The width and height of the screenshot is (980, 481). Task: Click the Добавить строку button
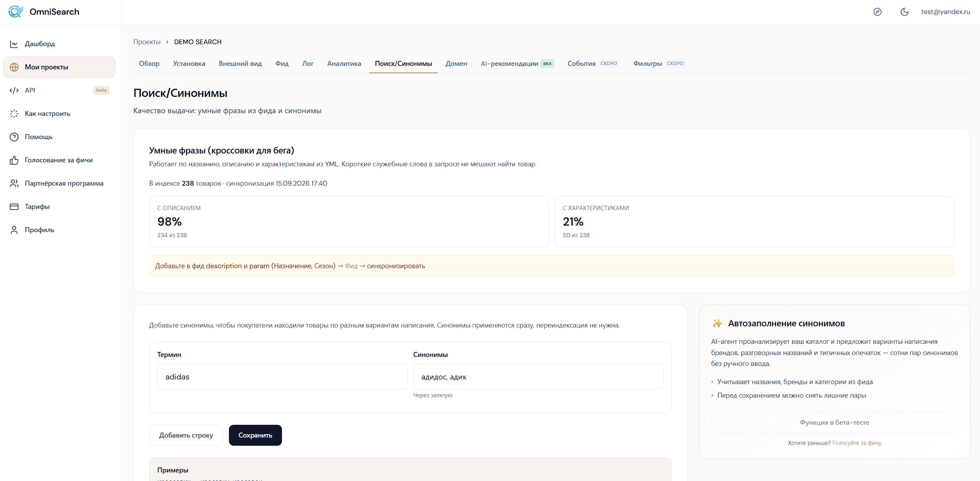tap(186, 435)
